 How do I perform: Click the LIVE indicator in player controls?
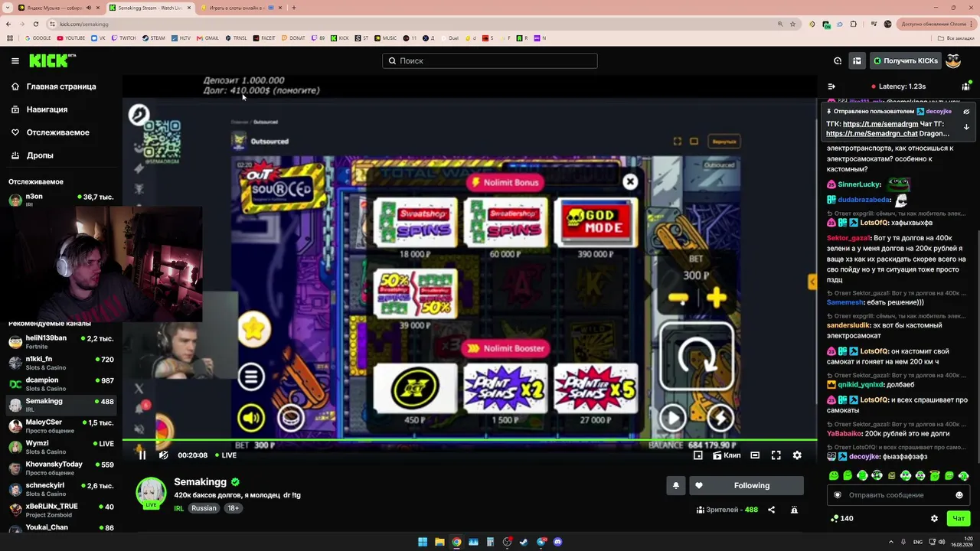point(226,455)
